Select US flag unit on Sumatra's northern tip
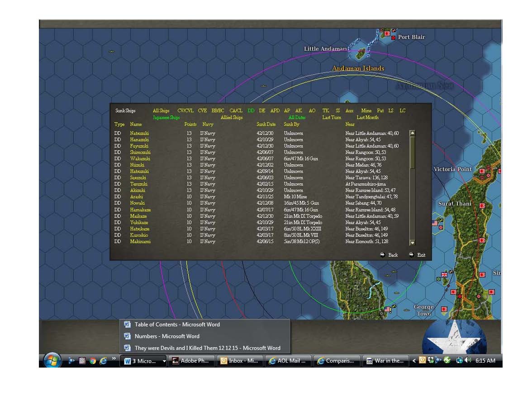532x397 pixels. (387, 309)
